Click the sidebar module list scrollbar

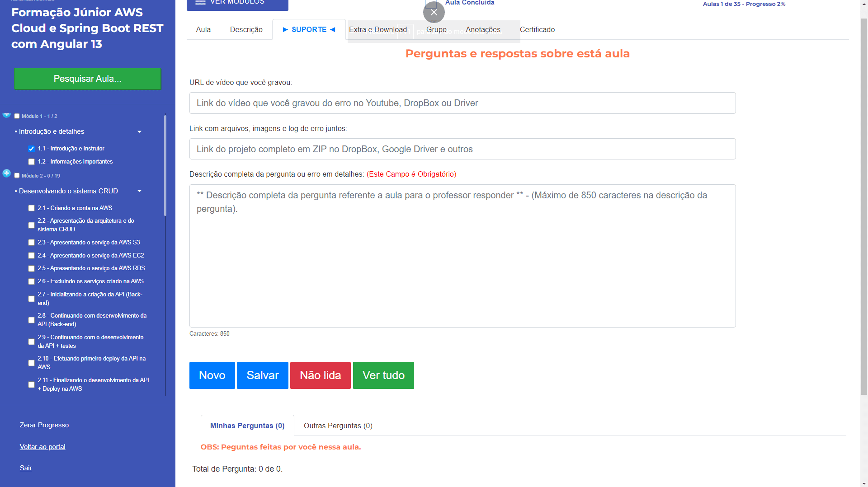165,165
